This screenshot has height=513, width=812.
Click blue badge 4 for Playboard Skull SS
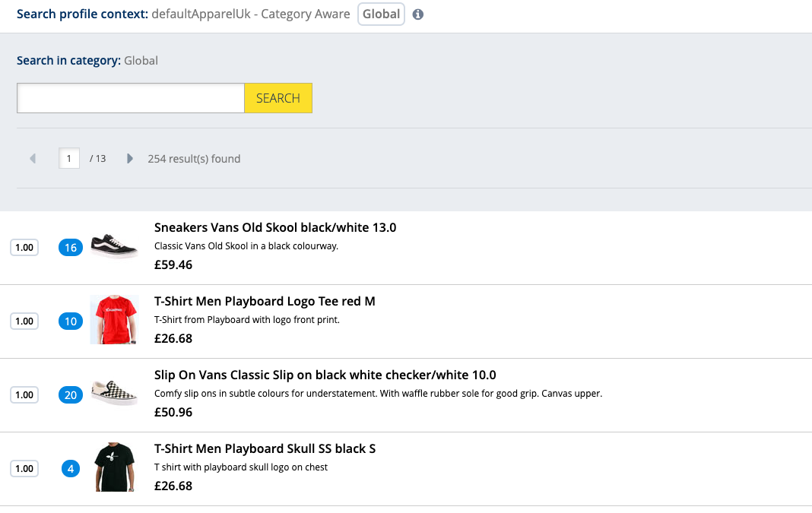[71, 468]
